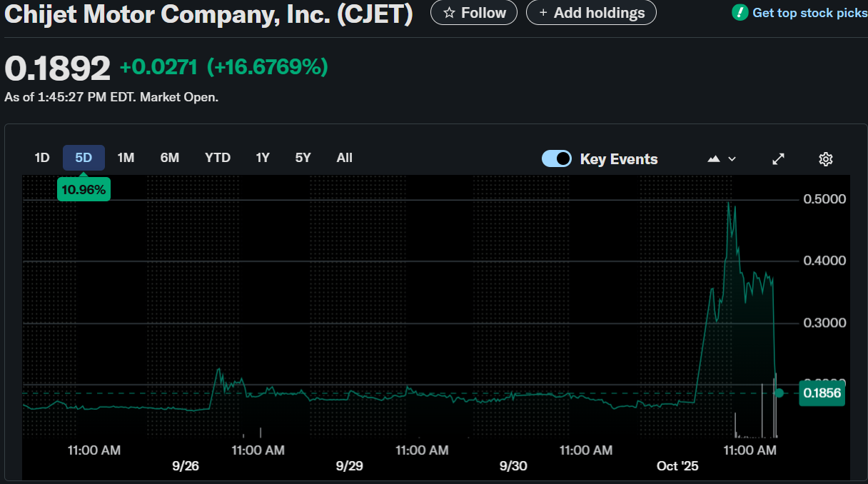This screenshot has height=484, width=868.
Task: Click the 0.1856 current price label
Action: (821, 393)
